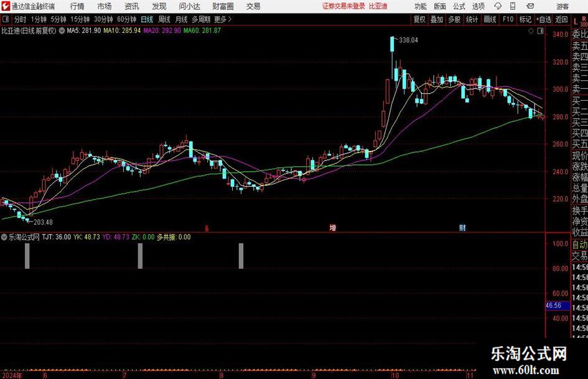Click the 统计 statistics button
This screenshot has height=379, width=588.
tap(472, 19)
